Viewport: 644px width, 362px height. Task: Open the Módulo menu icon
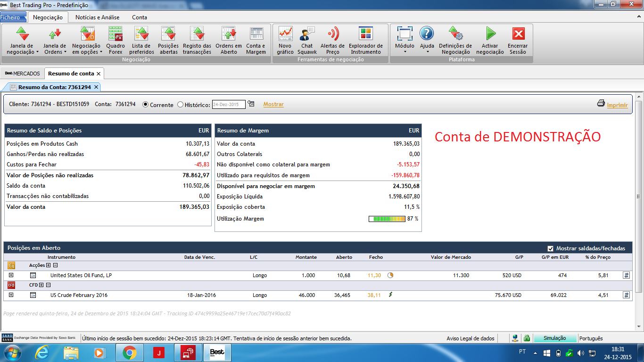(405, 34)
